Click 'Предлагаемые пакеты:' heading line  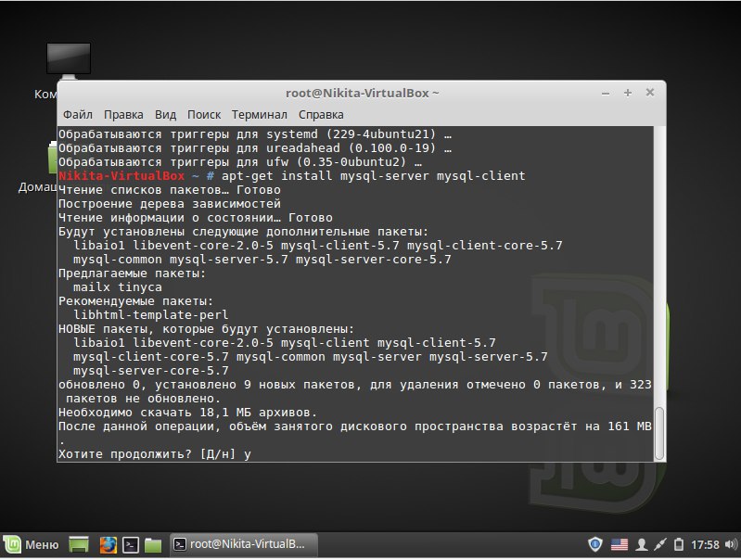click(x=132, y=274)
